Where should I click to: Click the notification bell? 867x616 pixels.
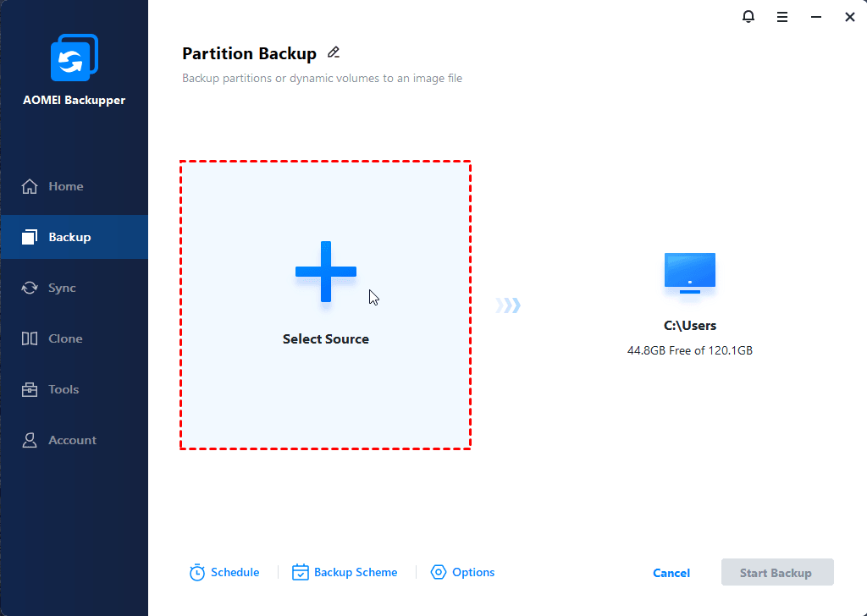tap(748, 16)
